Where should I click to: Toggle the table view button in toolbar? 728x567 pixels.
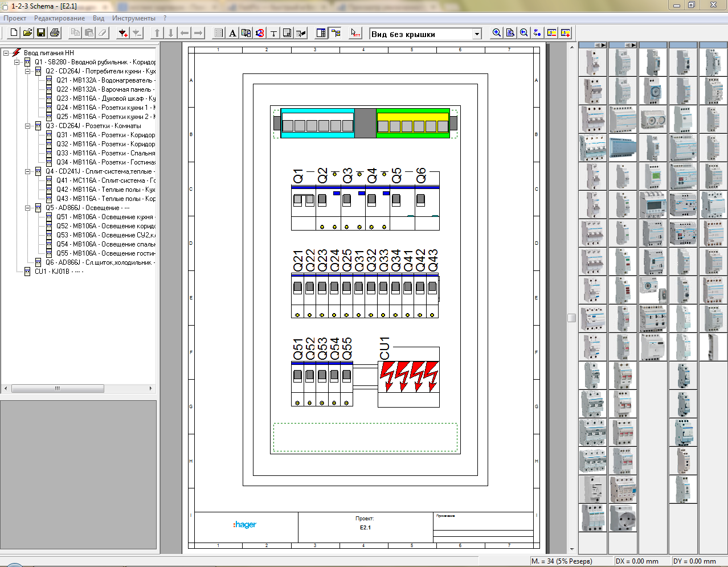(321, 33)
